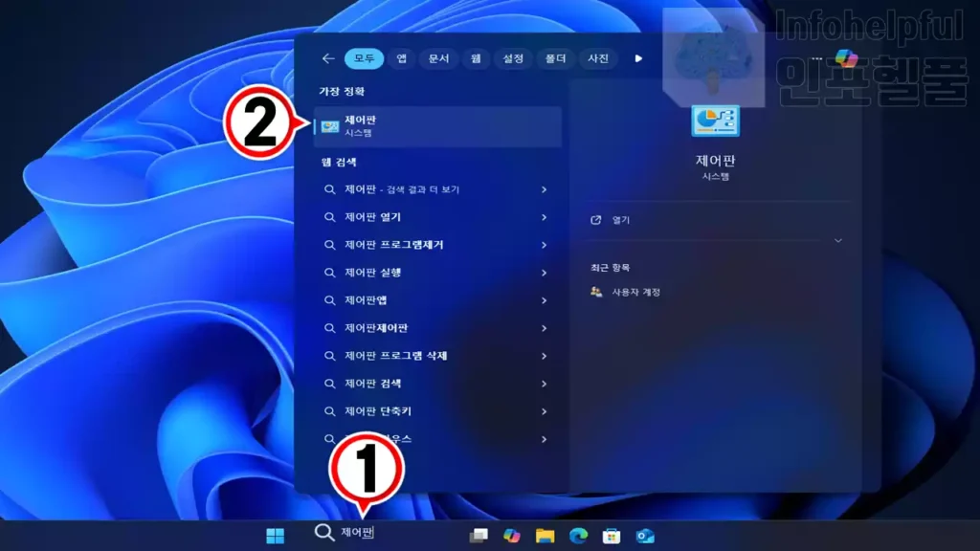The height and width of the screenshot is (551, 980).
Task: Open Task View on the taskbar
Action: tap(479, 536)
